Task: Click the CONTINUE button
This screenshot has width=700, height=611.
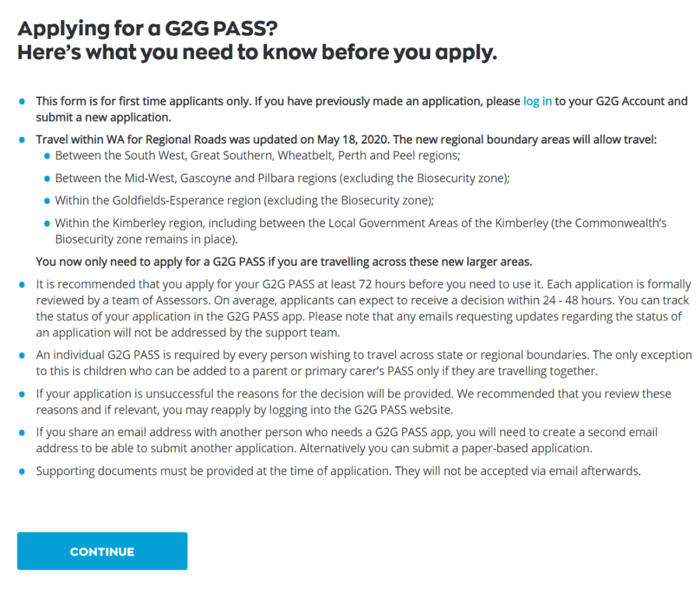Action: click(x=102, y=551)
